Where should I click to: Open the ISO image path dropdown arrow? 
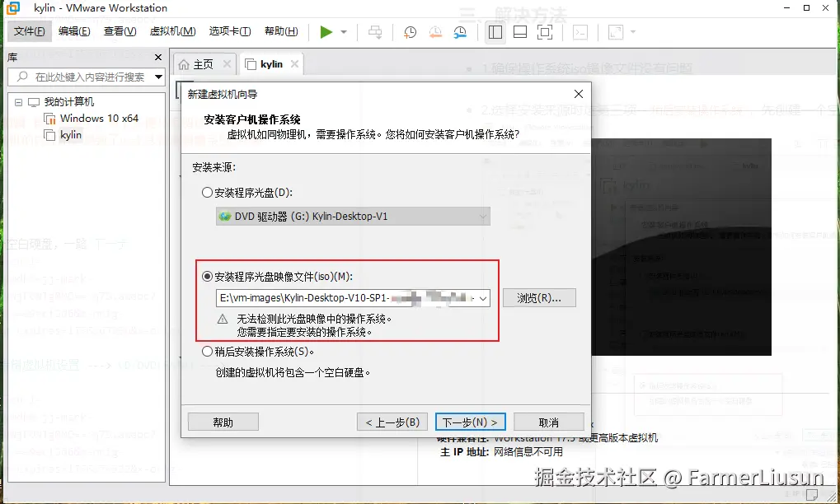coord(483,298)
